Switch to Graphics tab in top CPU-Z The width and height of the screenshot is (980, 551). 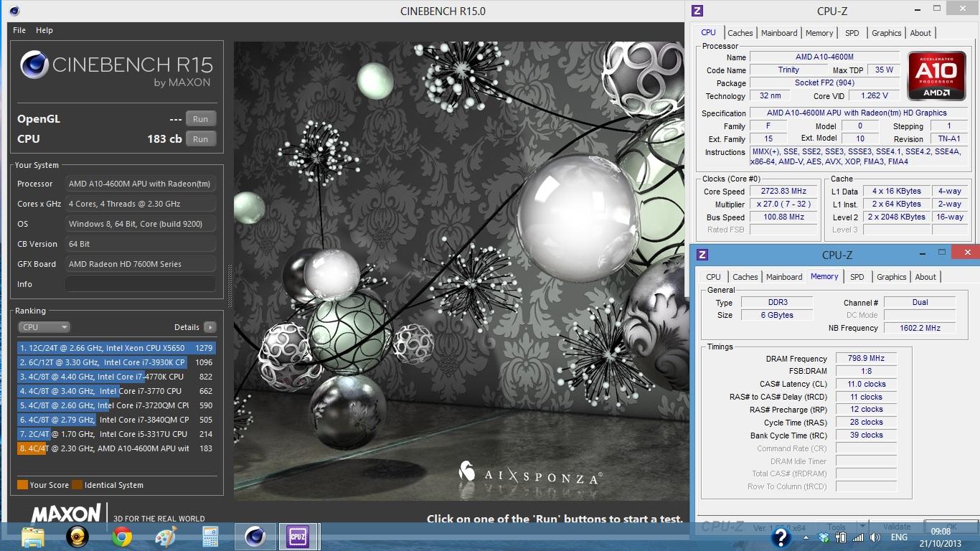point(887,33)
